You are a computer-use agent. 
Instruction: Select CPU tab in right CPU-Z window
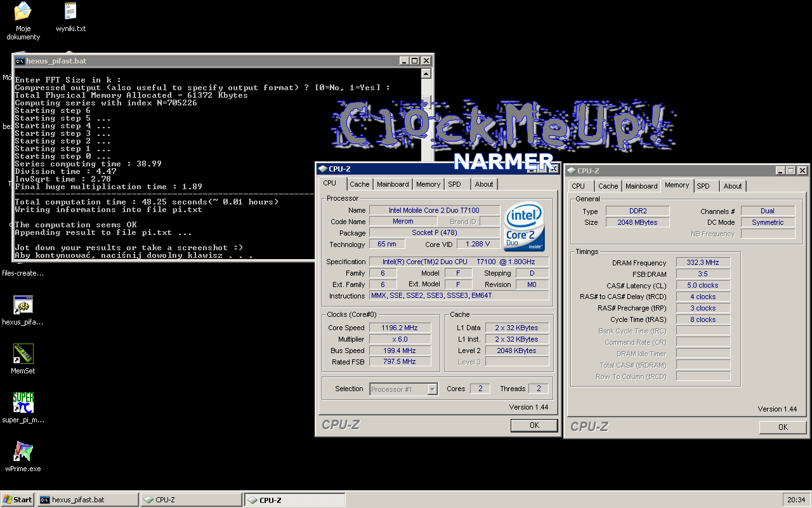coord(579,186)
